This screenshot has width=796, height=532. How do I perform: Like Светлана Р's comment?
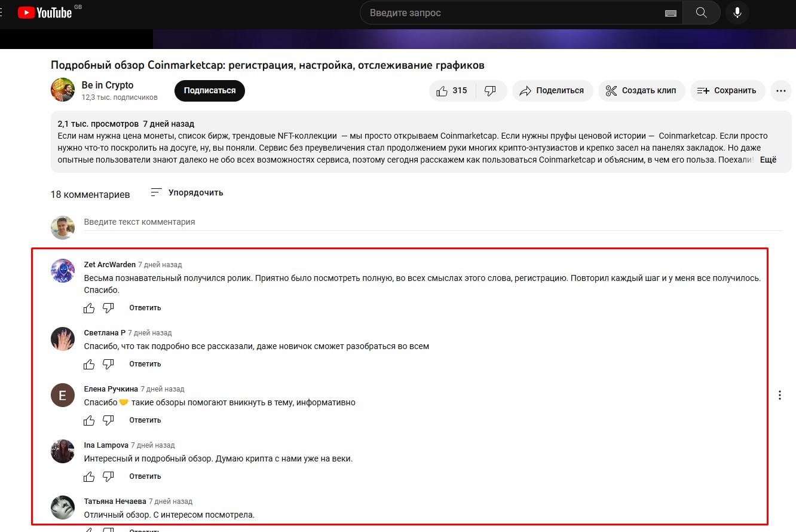[x=89, y=364]
